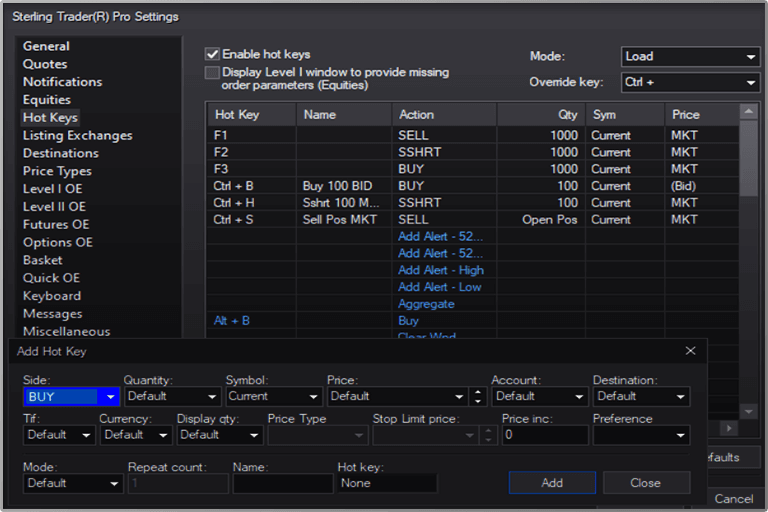Click the scroll up arrow of hot key list

(748, 112)
